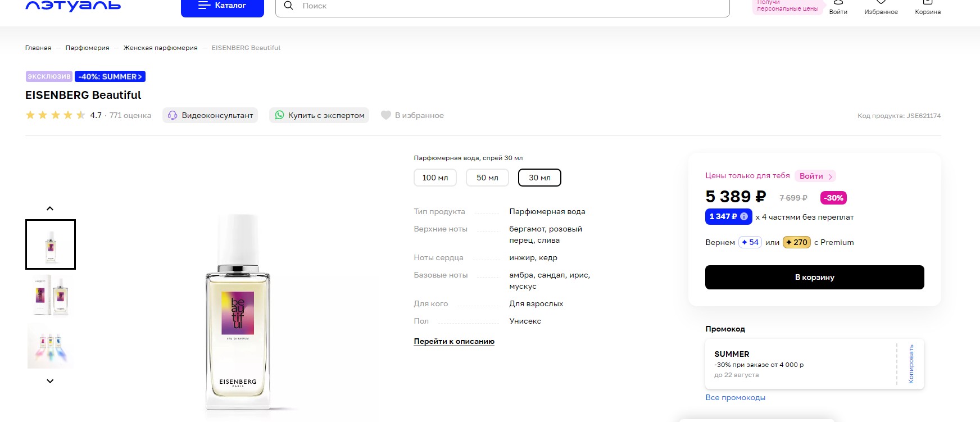Go to Главная breadcrumb
The height and width of the screenshot is (422, 980).
(x=38, y=48)
